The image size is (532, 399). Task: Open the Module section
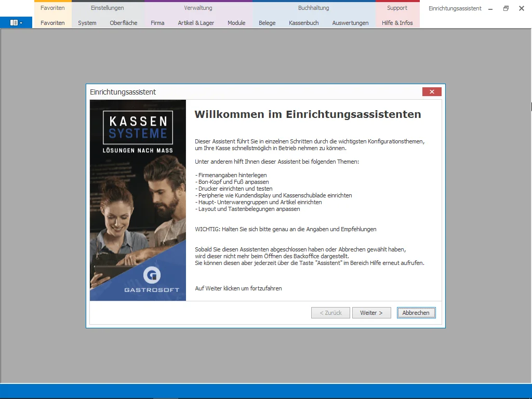tap(236, 23)
